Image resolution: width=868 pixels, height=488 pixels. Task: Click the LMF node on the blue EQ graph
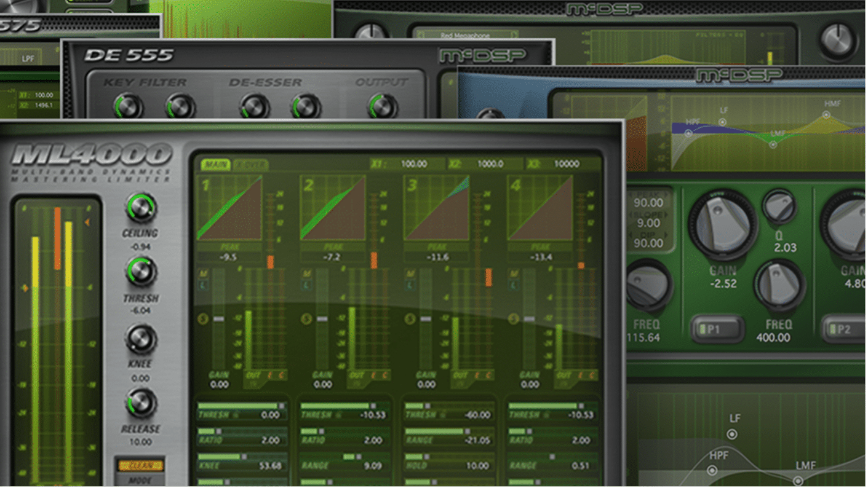tap(773, 144)
